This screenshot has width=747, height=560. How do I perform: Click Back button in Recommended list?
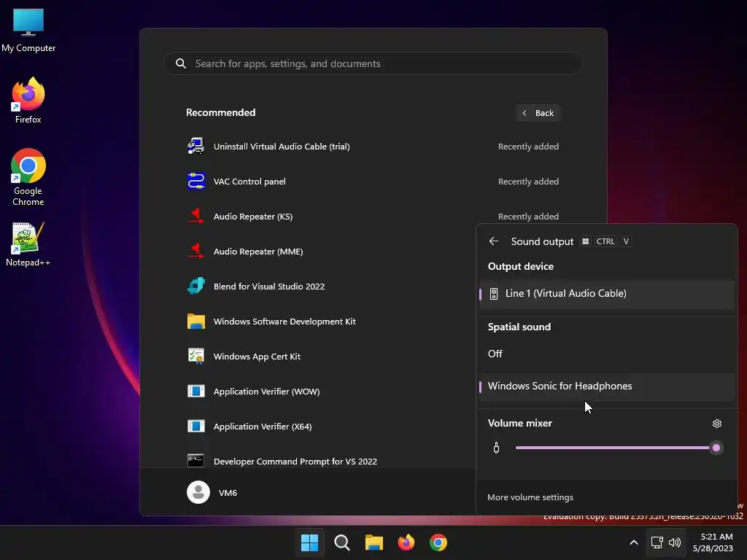538,113
